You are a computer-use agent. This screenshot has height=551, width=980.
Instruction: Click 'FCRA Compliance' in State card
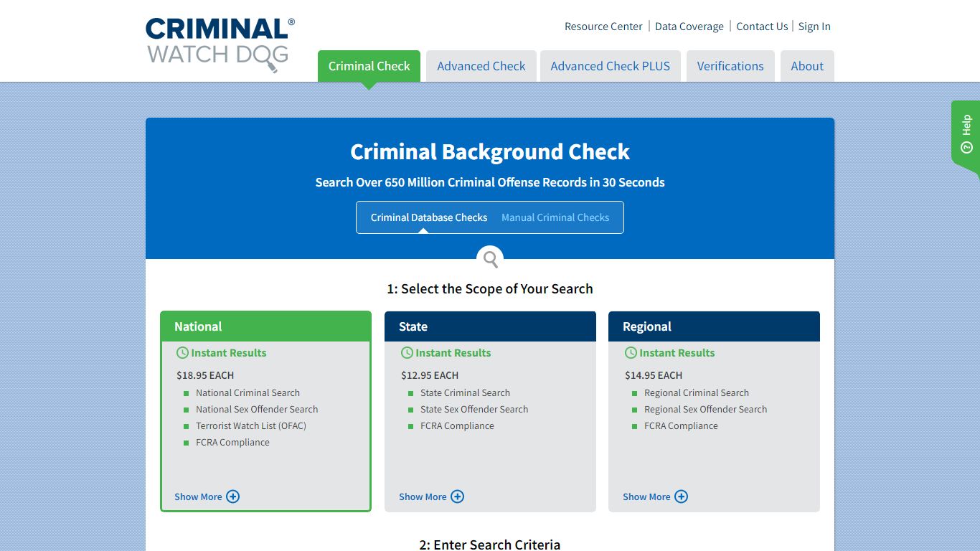457,425
